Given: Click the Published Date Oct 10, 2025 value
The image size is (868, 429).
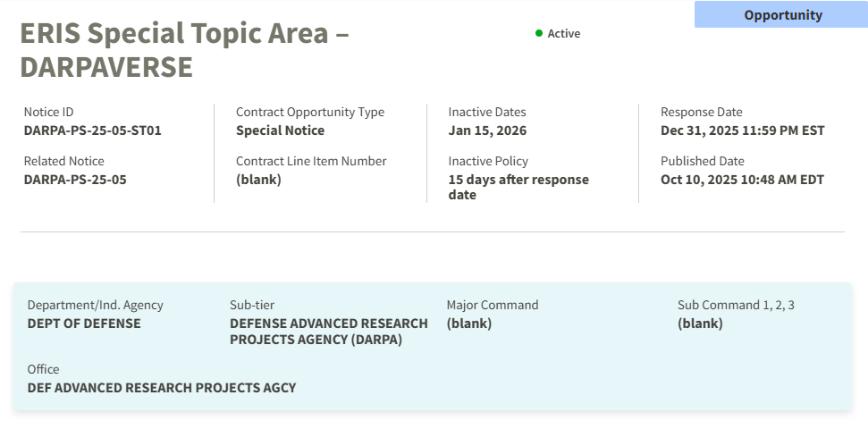Looking at the screenshot, I should pos(742,180).
